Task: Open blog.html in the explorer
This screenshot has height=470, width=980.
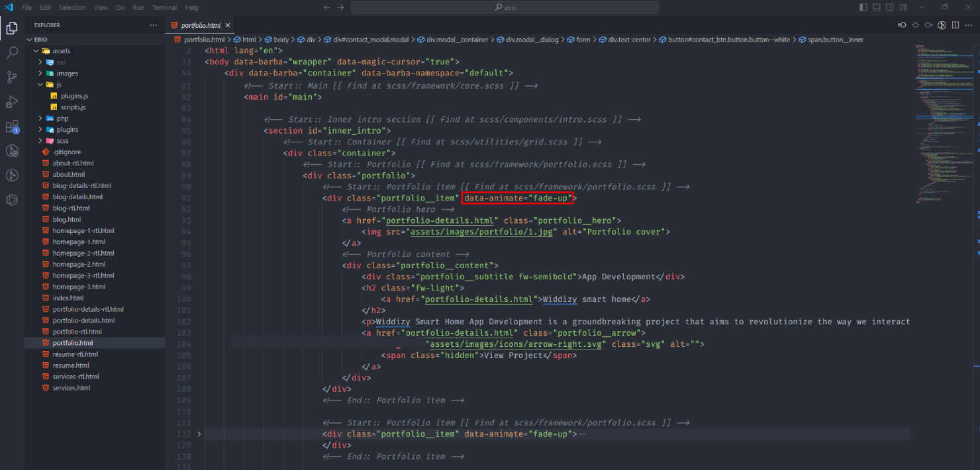Action: (67, 220)
